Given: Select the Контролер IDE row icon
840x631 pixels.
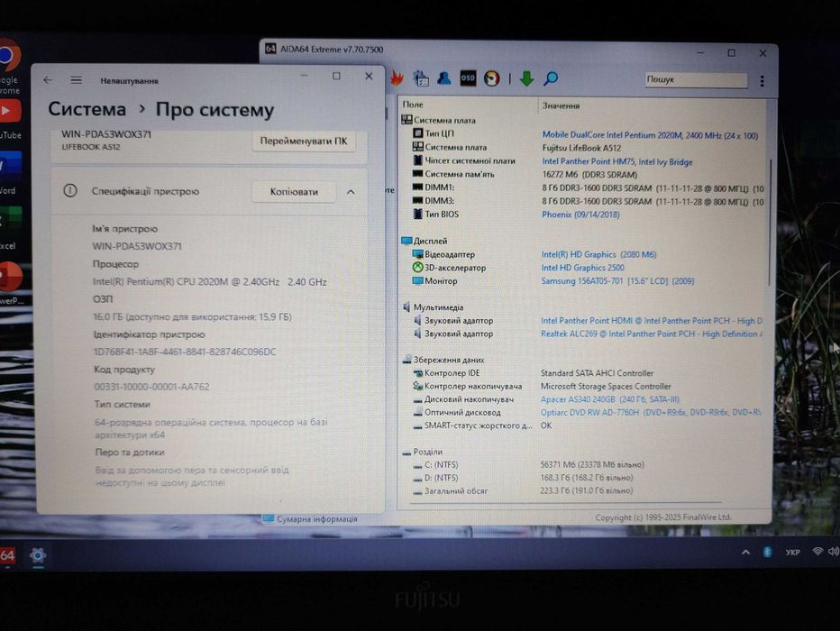Looking at the screenshot, I should pyautogui.click(x=418, y=373).
